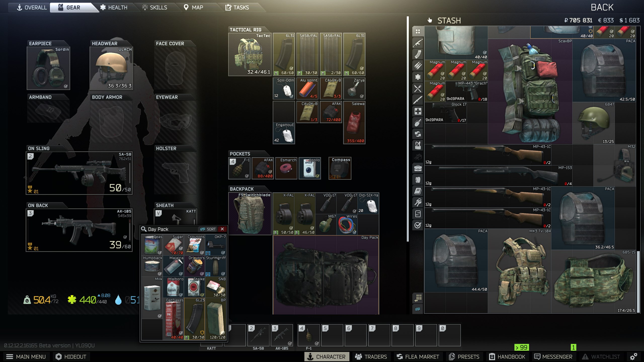Image resolution: width=644 pixels, height=362 pixels.
Task: Select the Zarya grenade in rig
Action: pos(354,88)
